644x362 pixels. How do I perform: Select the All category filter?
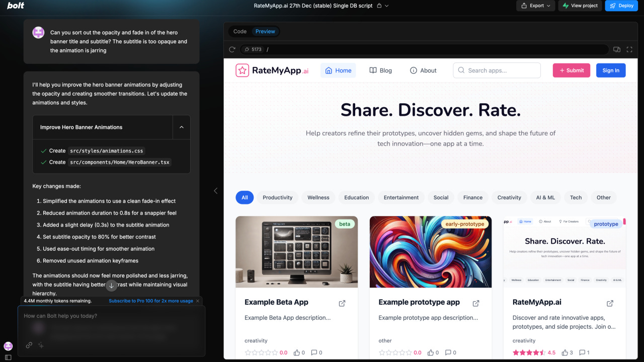point(245,197)
